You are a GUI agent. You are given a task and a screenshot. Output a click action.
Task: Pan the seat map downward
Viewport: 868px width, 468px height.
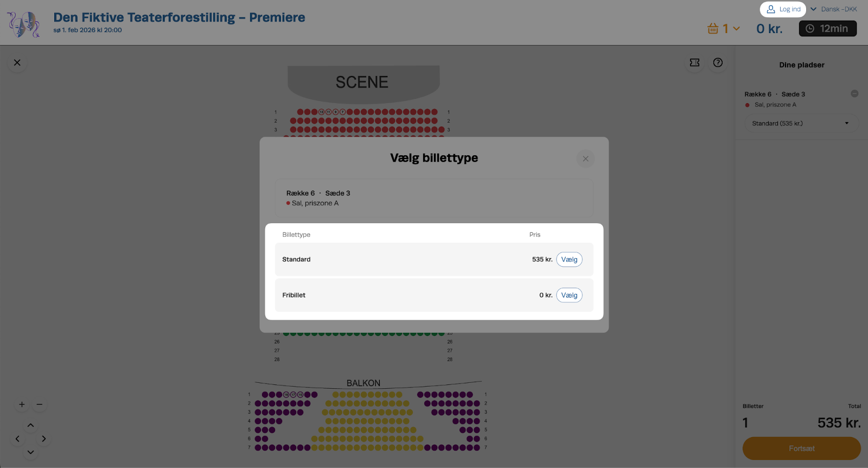tap(30, 452)
